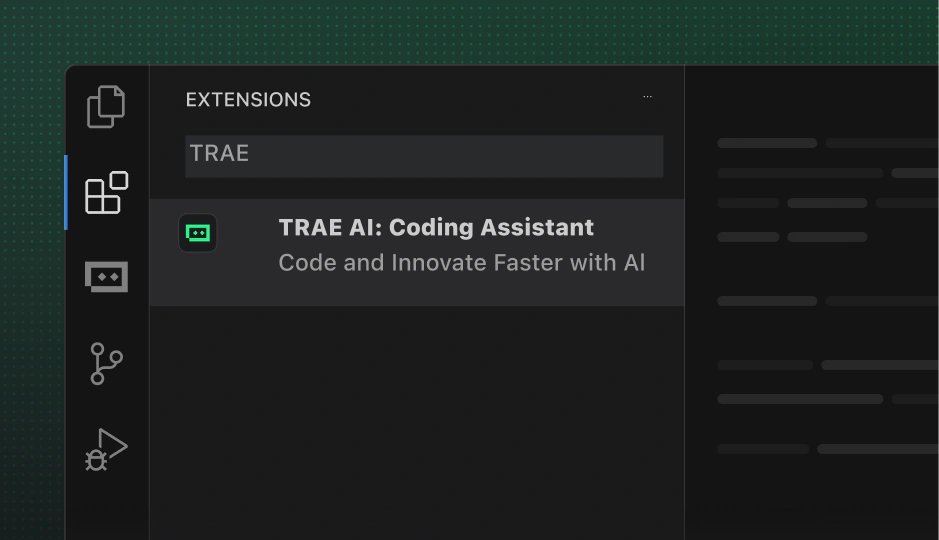Select the Extensions blocks icon in activity bar
This screenshot has height=540, width=939.
107,192
